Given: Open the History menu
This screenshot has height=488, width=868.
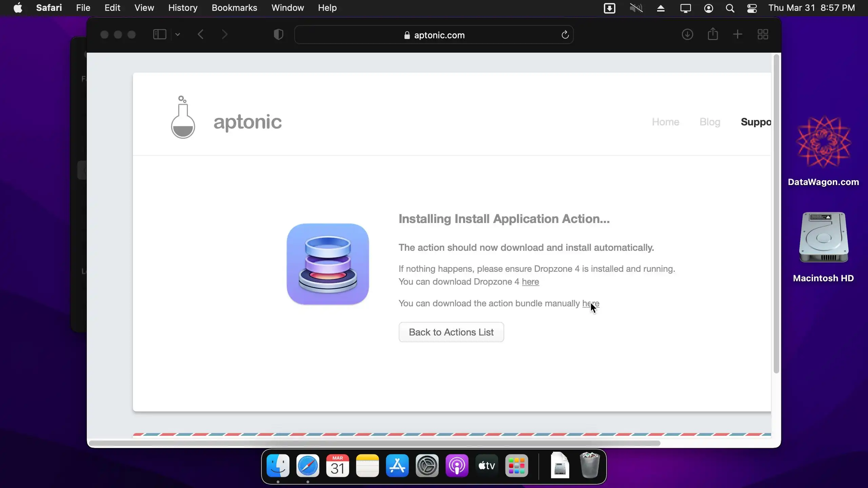Looking at the screenshot, I should (183, 8).
